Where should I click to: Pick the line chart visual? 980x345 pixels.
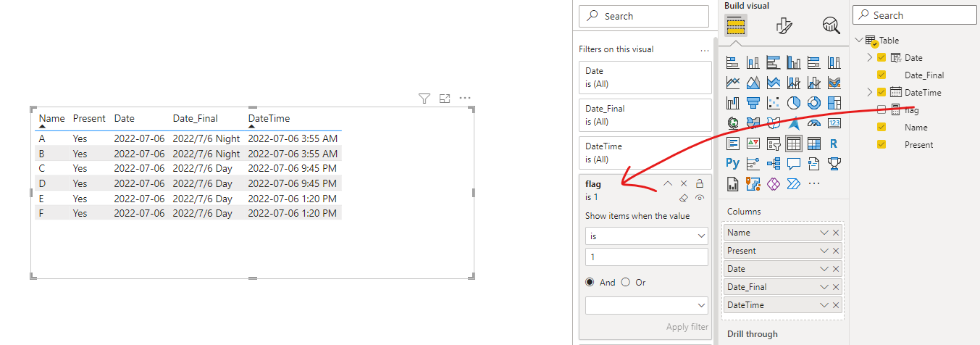coord(732,83)
